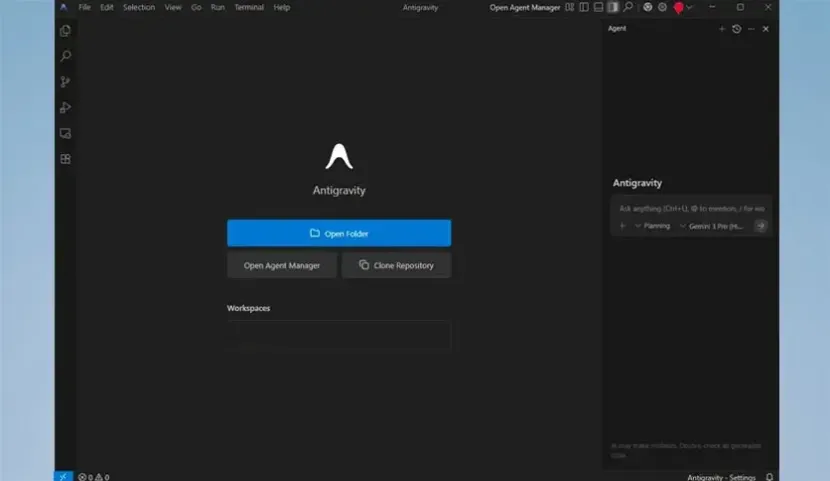Open the Run and Debug view
Viewport: 830px width, 481px height.
point(65,107)
